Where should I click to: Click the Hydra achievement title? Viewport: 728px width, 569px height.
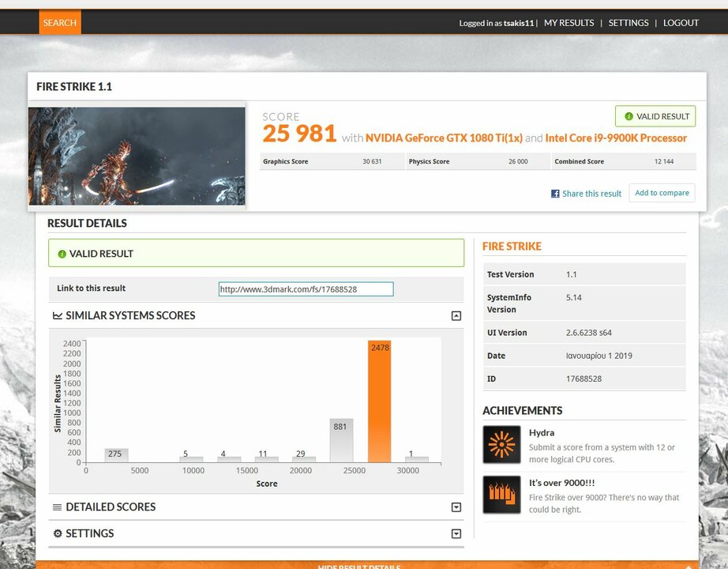(542, 433)
